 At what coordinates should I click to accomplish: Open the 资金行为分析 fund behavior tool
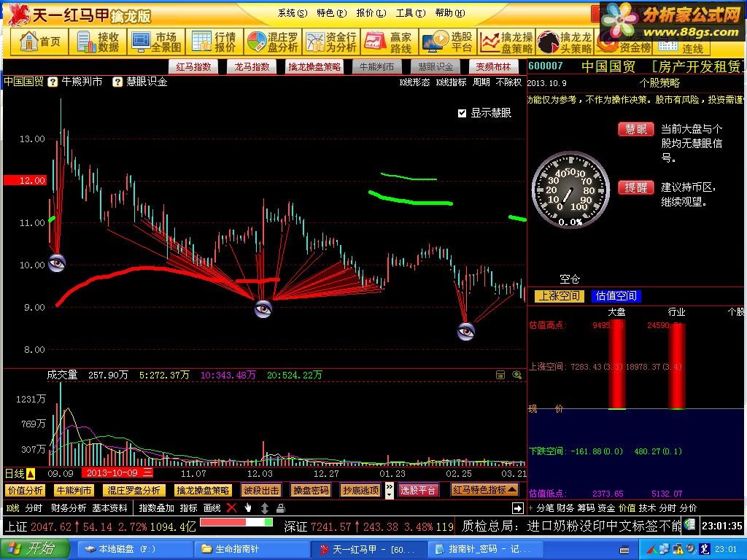pyautogui.click(x=331, y=42)
